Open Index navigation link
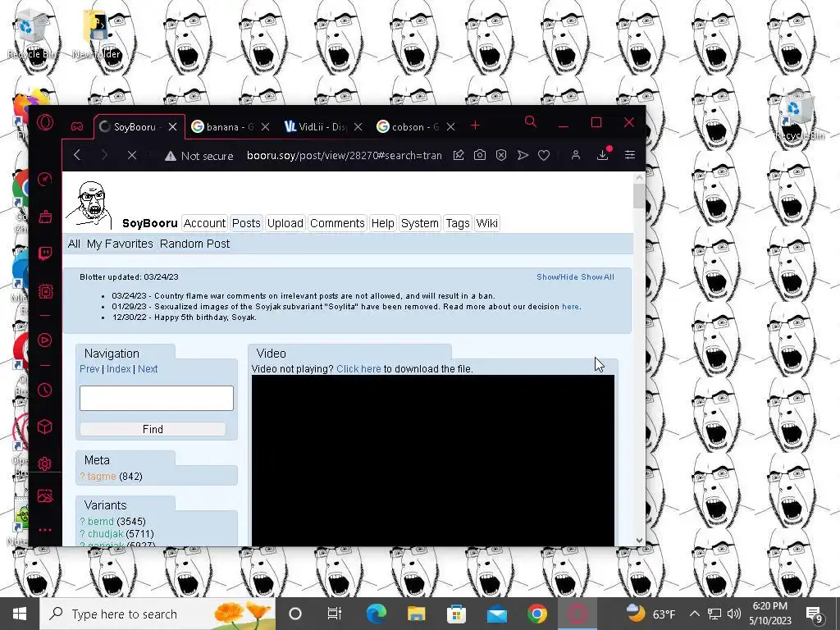840x630 pixels. pos(118,369)
